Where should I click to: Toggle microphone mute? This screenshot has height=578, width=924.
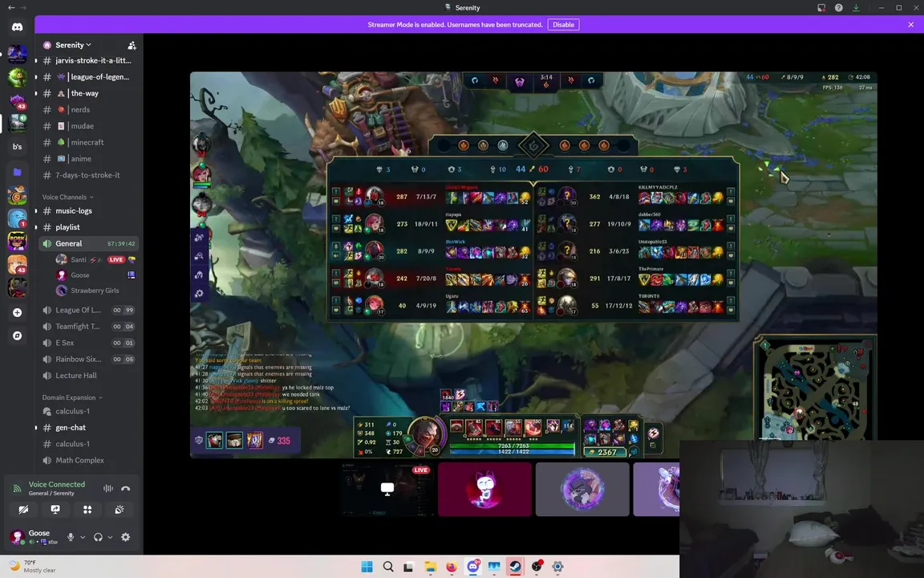[71, 537]
